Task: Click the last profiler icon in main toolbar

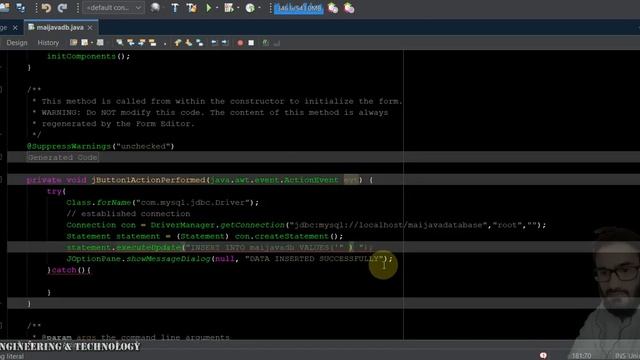Action: (x=349, y=8)
